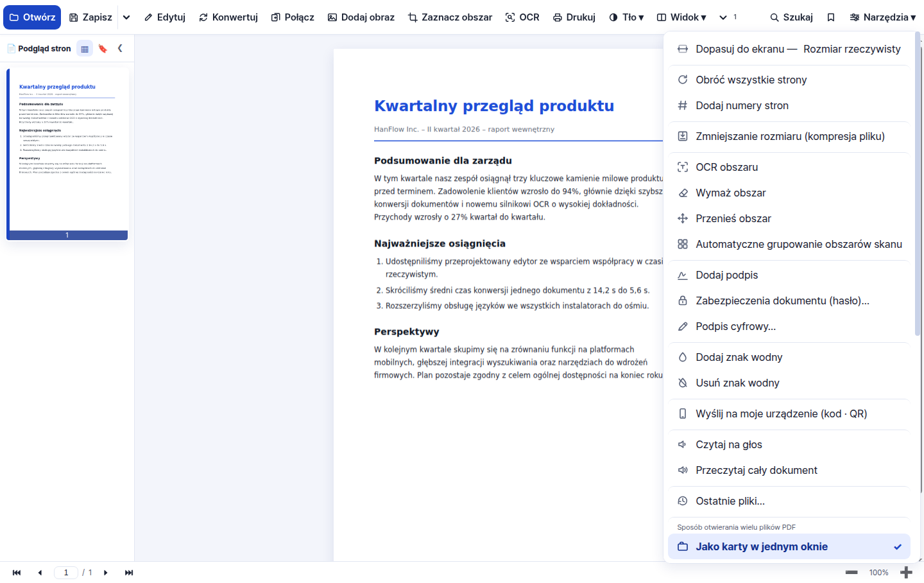Viewport: 924px width, 583px height.
Task: Select Dodaj znak wodny
Action: (x=789, y=357)
